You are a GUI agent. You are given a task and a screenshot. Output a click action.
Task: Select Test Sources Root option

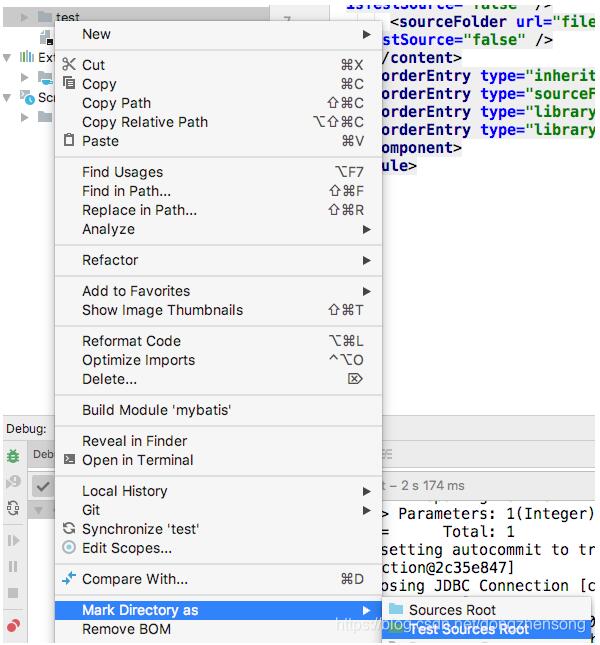pos(469,629)
